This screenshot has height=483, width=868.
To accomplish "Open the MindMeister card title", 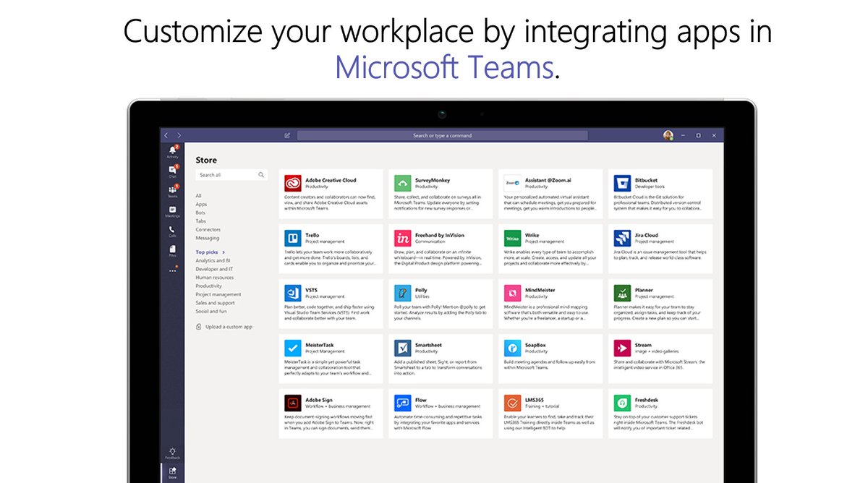I will coord(540,290).
